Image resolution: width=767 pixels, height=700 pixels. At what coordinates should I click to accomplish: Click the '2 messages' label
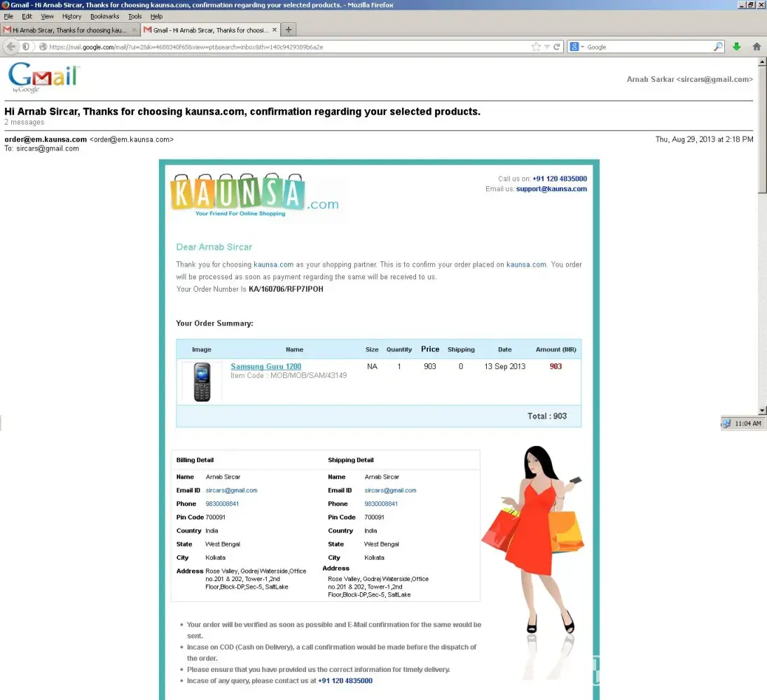(25, 122)
